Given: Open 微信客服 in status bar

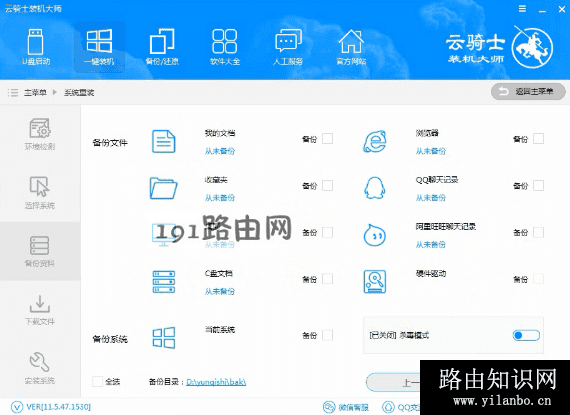Looking at the screenshot, I should (346, 407).
